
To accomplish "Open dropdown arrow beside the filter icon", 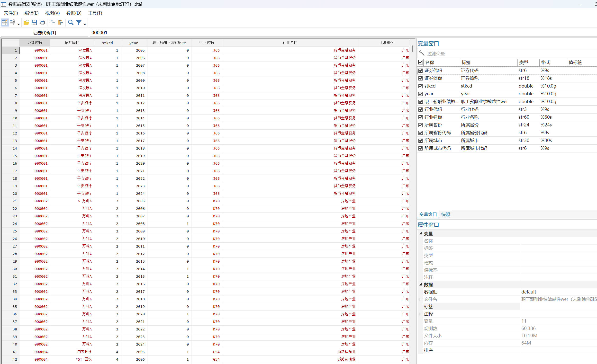I will click(85, 24).
